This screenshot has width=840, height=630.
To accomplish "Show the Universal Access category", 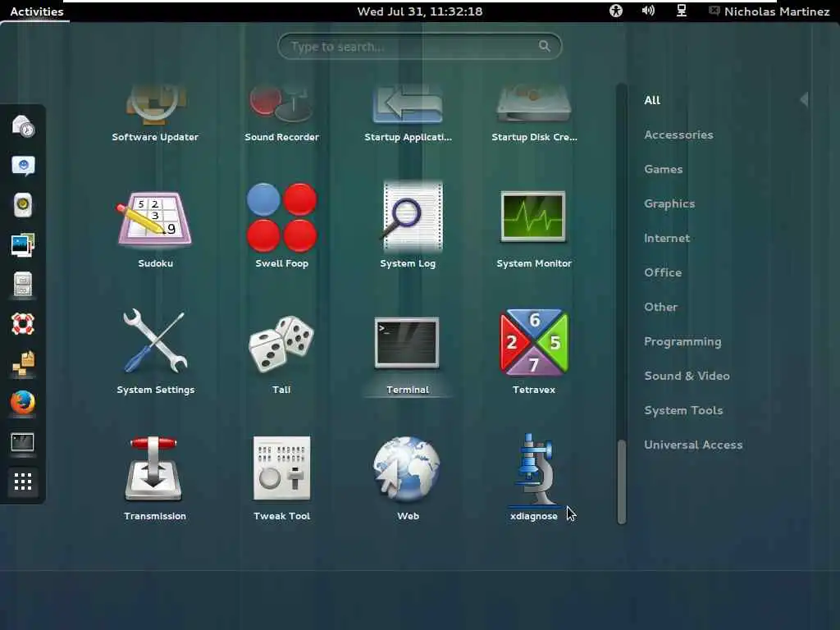I will point(693,445).
